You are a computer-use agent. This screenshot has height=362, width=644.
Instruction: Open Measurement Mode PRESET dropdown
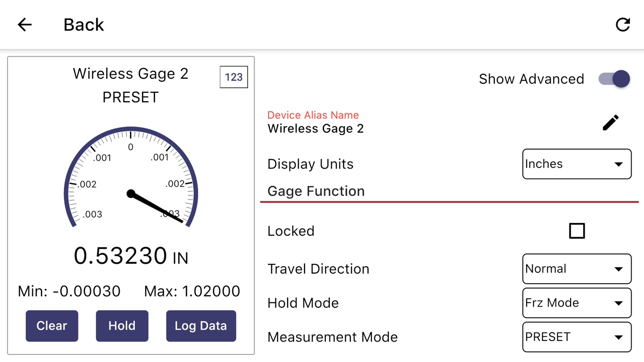tap(577, 337)
